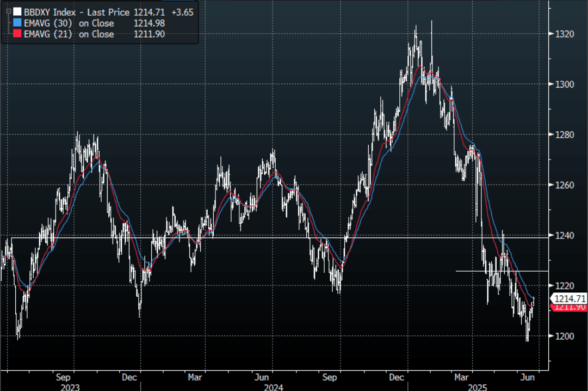Click the 1300 label on the price axis
This screenshot has width=588, height=391.
click(x=565, y=84)
